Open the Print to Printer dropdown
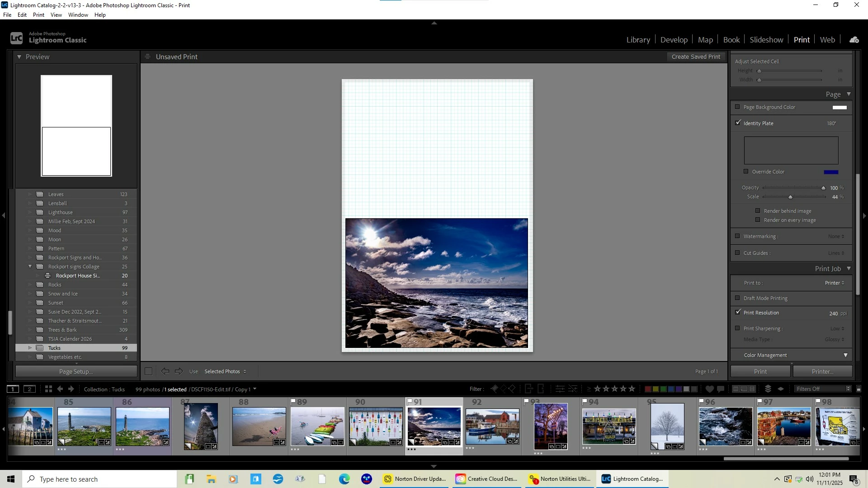The image size is (868, 488). click(834, 283)
